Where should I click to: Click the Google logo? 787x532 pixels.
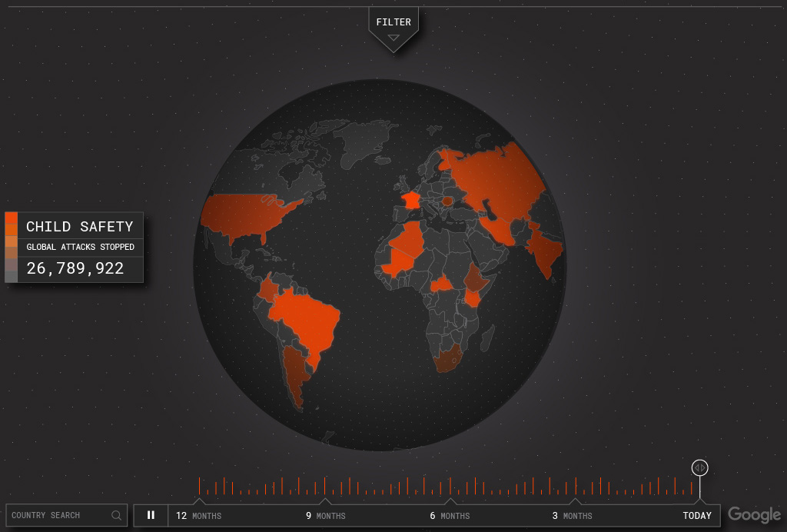(754, 515)
